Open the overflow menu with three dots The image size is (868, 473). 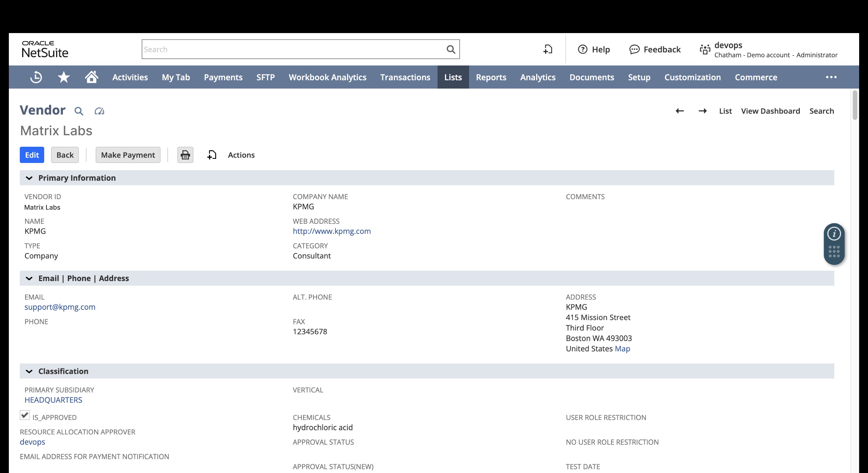(831, 77)
